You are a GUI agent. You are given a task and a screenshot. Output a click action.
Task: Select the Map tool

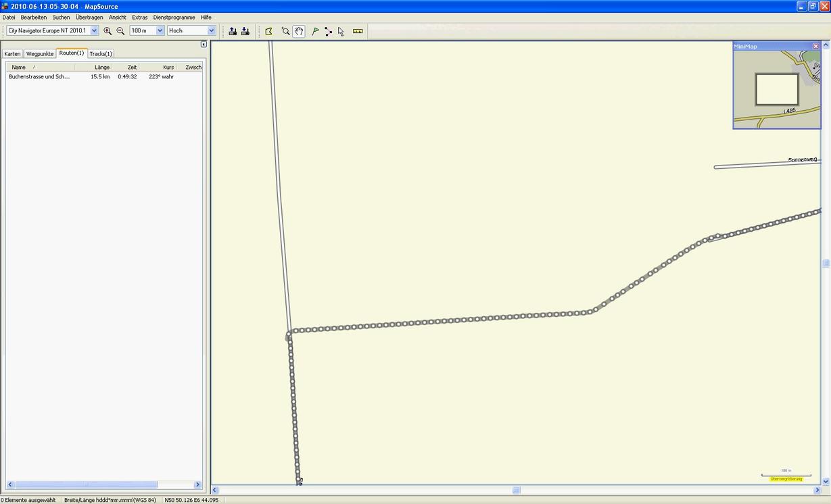tap(269, 31)
